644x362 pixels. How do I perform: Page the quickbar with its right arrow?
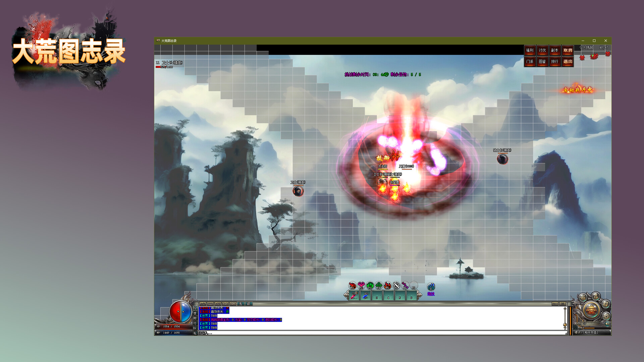coord(420,295)
